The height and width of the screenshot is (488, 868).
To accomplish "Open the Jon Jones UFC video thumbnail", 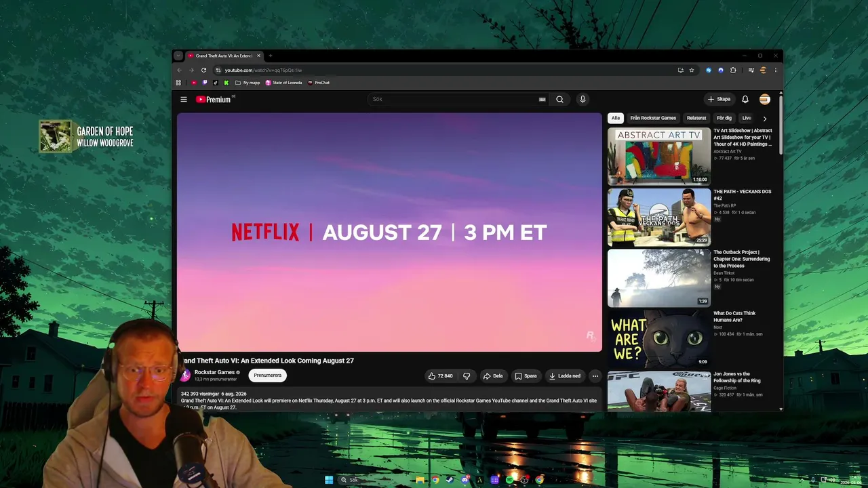I will click(659, 391).
